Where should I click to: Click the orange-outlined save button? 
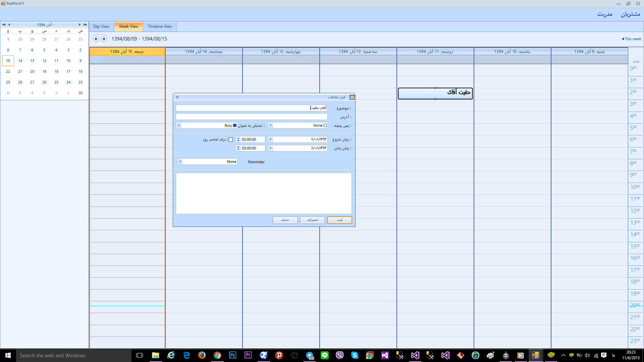click(339, 220)
